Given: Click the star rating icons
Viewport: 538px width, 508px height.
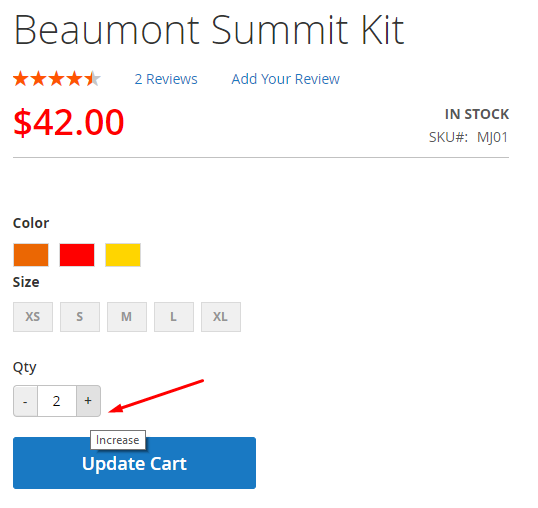Looking at the screenshot, I should point(57,79).
